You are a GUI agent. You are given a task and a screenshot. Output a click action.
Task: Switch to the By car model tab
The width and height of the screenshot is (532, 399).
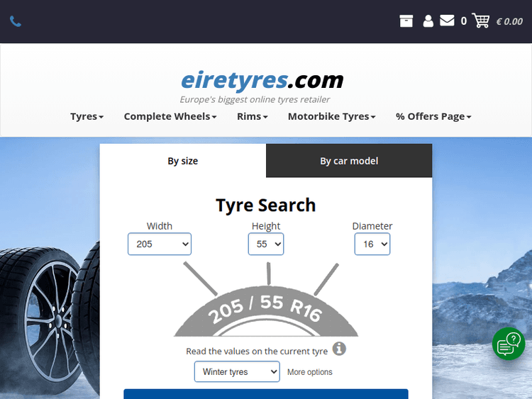(x=349, y=161)
